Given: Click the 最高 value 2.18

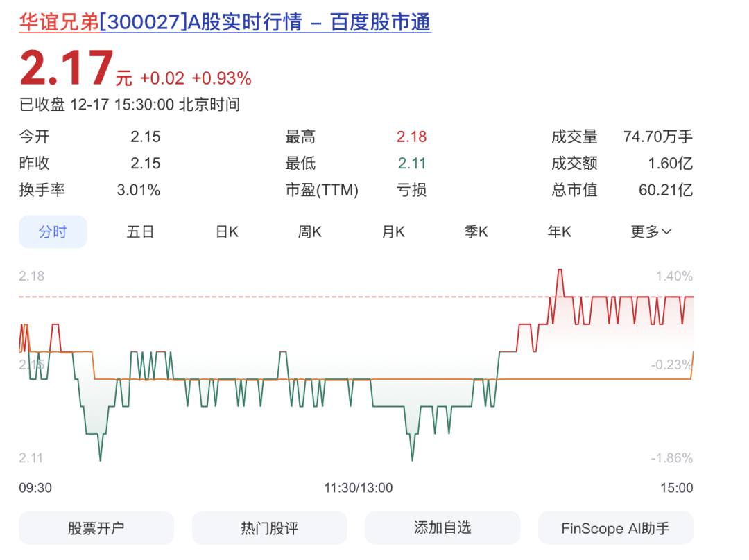Looking at the screenshot, I should [x=411, y=137].
